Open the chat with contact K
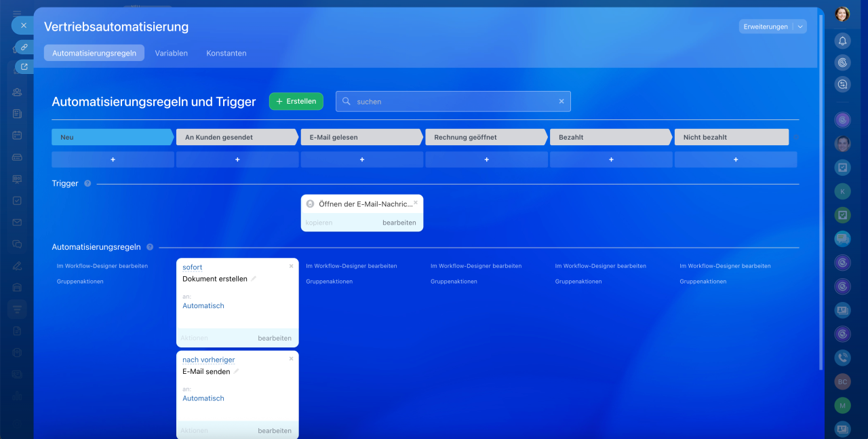The width and height of the screenshot is (868, 439). (842, 191)
